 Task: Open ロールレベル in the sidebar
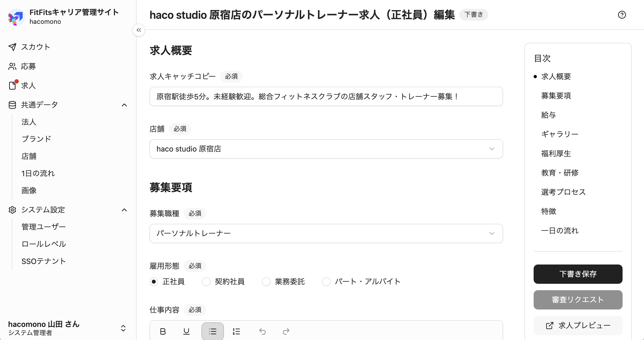[x=44, y=244]
